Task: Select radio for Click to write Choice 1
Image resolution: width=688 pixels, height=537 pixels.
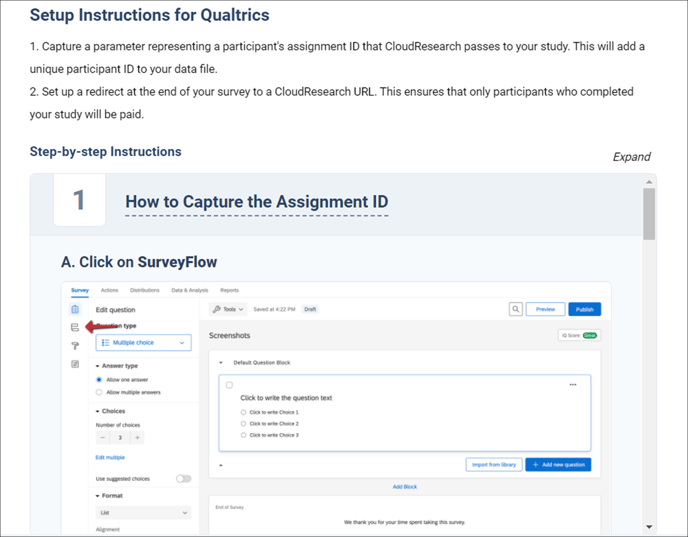Action: 243,412
